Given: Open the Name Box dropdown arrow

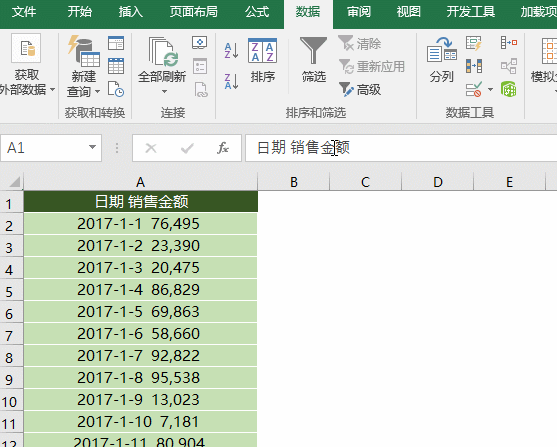Looking at the screenshot, I should pyautogui.click(x=92, y=147).
